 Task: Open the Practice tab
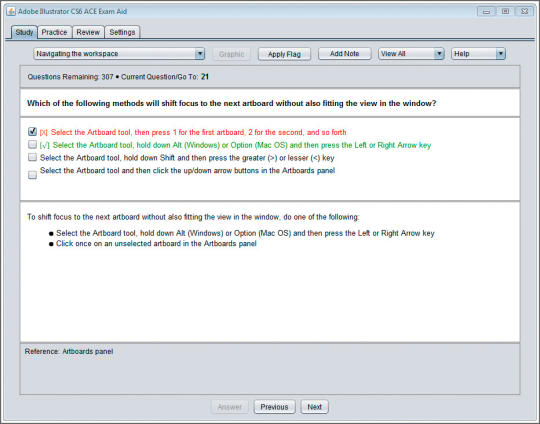tap(54, 32)
